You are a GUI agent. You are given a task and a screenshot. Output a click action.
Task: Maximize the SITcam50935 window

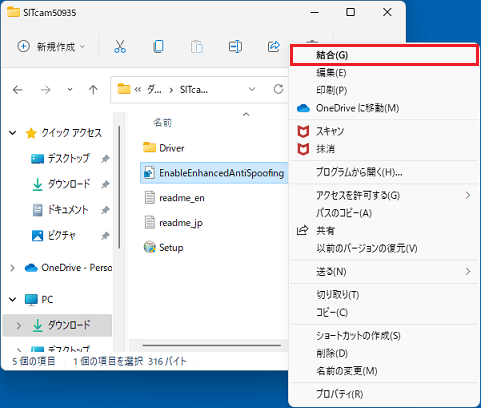[350, 13]
